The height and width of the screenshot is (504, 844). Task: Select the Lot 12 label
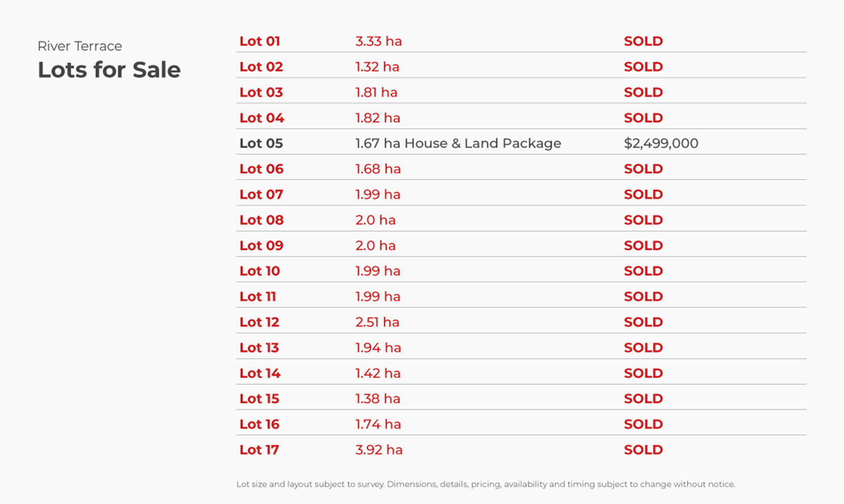point(259,322)
